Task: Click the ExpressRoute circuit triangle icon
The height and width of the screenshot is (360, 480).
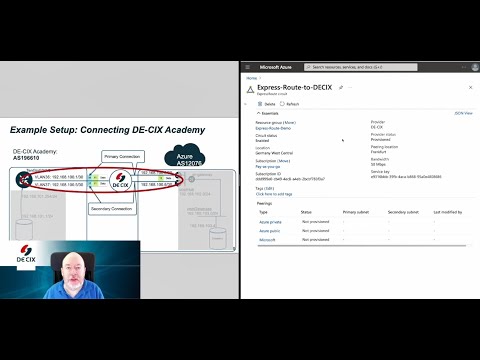Action: pos(250,90)
